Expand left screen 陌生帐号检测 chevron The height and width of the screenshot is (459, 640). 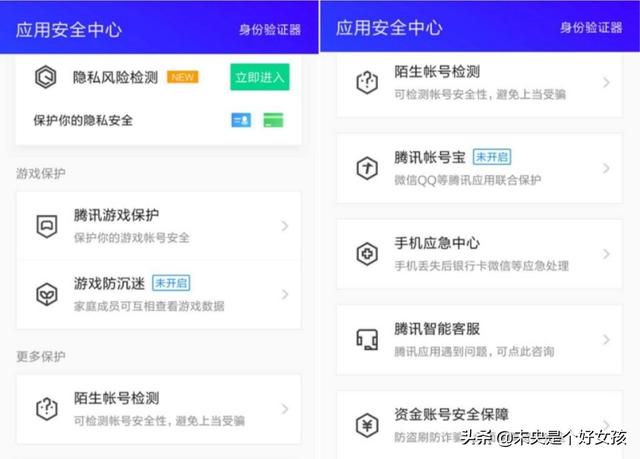[285, 409]
